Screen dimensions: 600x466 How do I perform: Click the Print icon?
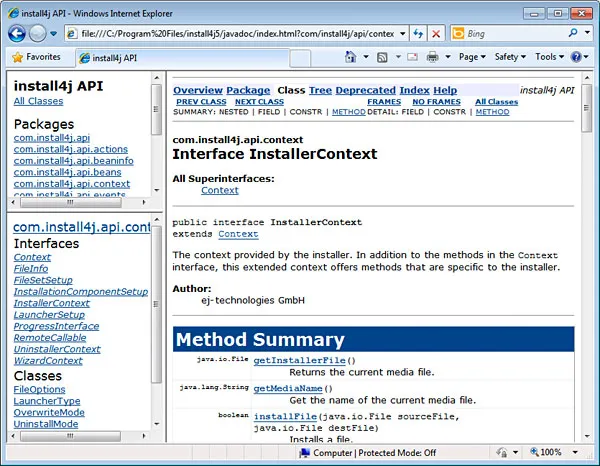coord(432,57)
